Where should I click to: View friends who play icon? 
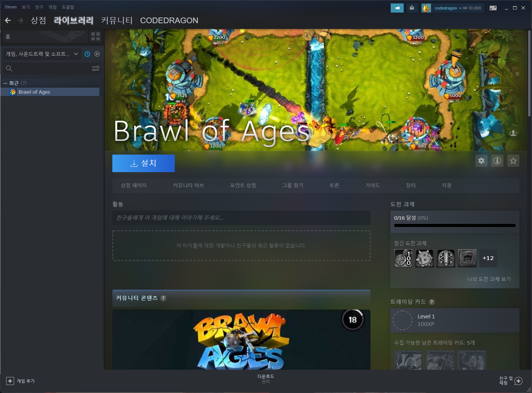[513, 133]
